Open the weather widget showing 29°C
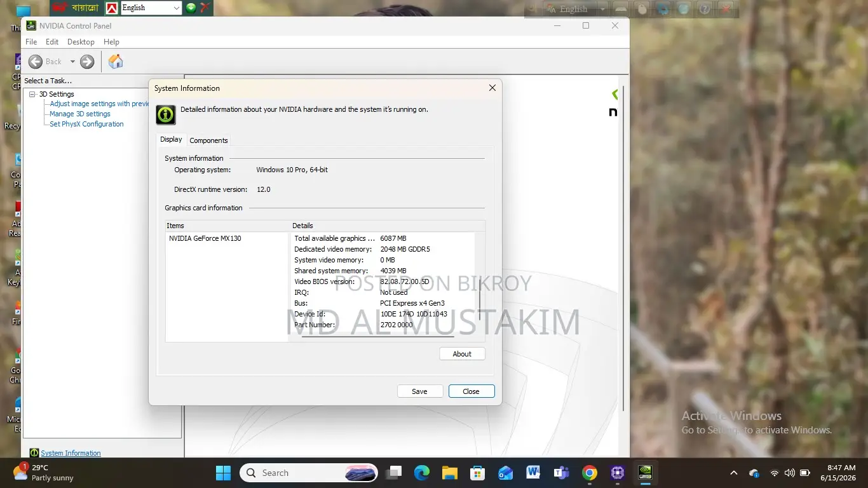868x488 pixels. pos(44,473)
